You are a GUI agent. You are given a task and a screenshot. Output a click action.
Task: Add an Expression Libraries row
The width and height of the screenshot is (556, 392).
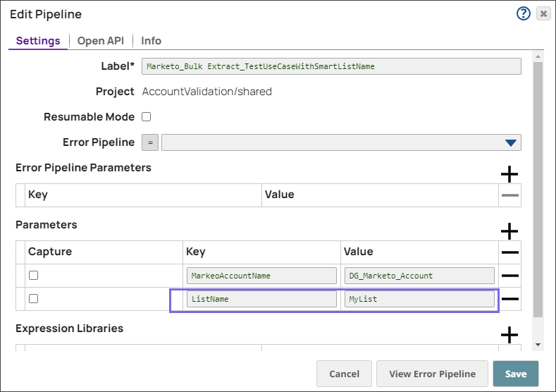[509, 335]
